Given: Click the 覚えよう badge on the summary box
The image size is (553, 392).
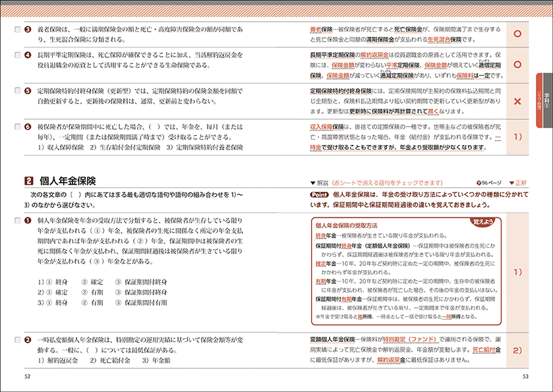Looking at the screenshot, I should [x=483, y=222].
